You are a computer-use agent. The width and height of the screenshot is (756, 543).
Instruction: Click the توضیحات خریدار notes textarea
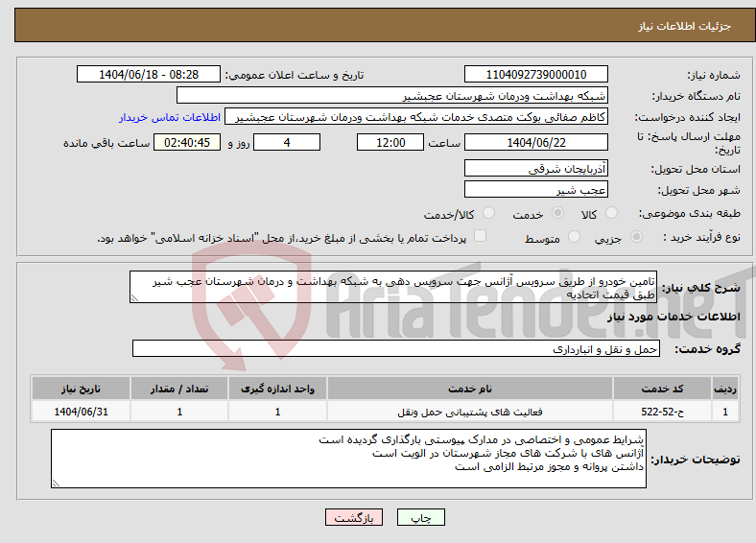(348, 459)
